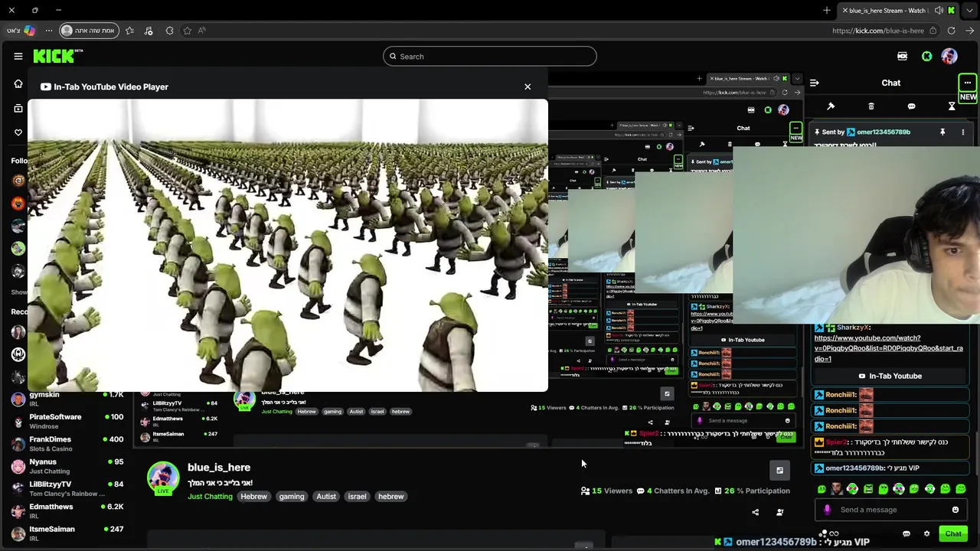This screenshot has height=551, width=980.
Task: Open the Home icon in the sidebar
Action: point(18,83)
